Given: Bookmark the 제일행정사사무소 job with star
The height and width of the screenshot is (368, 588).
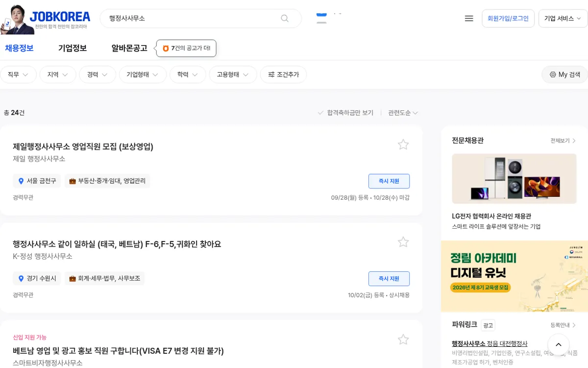Looking at the screenshot, I should pyautogui.click(x=403, y=144).
